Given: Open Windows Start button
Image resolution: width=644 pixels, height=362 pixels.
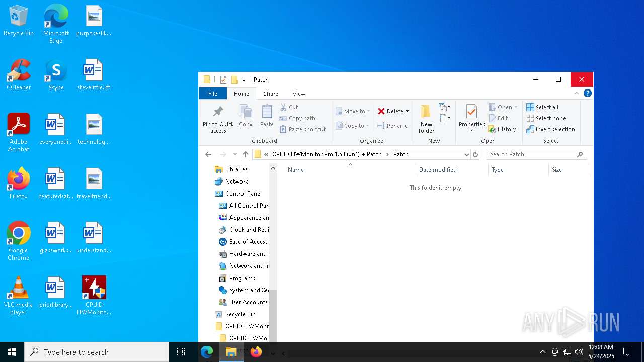Looking at the screenshot, I should [x=12, y=352].
